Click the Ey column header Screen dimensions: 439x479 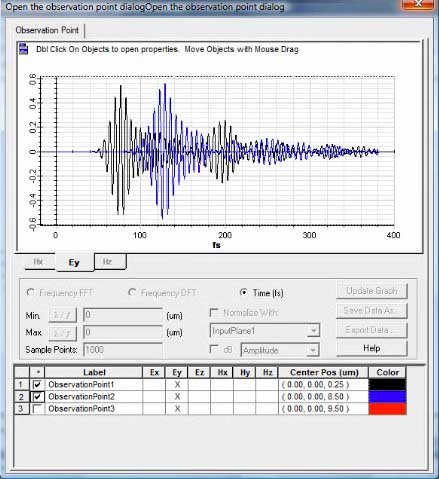(x=177, y=372)
